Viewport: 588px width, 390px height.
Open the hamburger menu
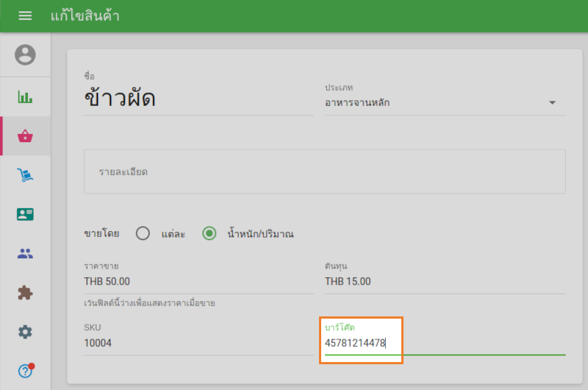click(x=25, y=15)
